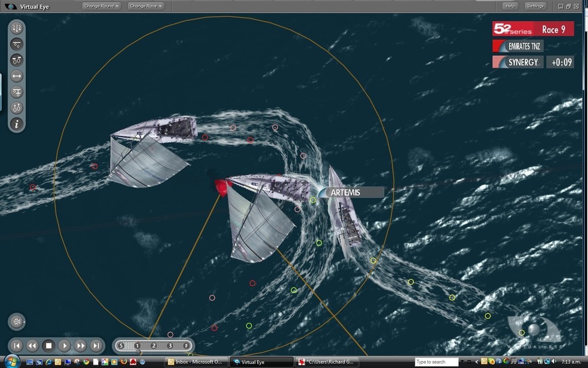Expand hidden system tray icons chevron
This screenshot has width=588, height=368.
coord(477,362)
